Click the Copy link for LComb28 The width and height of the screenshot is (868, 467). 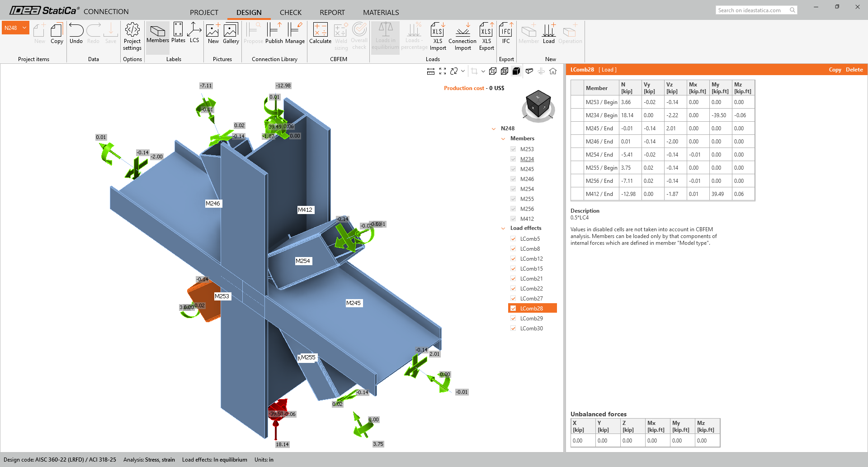[x=835, y=70]
